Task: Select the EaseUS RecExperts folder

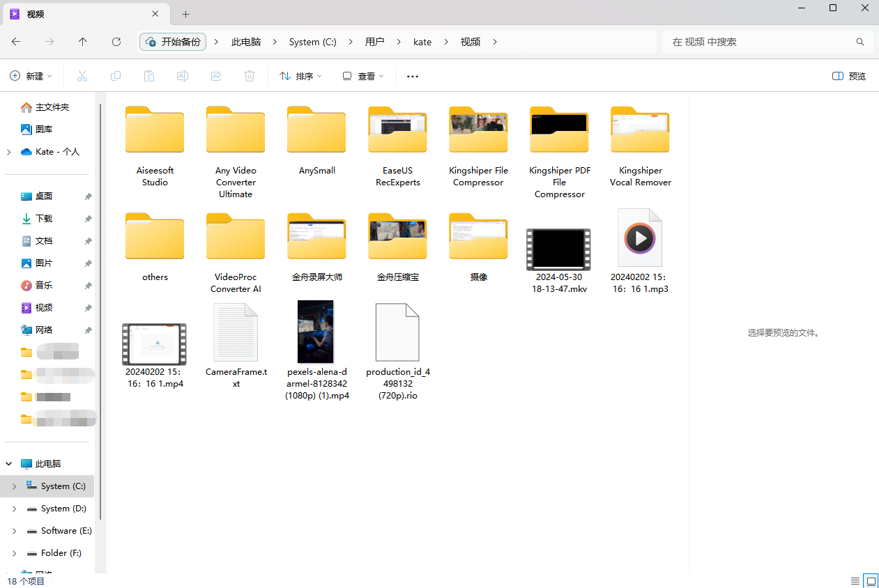Action: click(397, 146)
